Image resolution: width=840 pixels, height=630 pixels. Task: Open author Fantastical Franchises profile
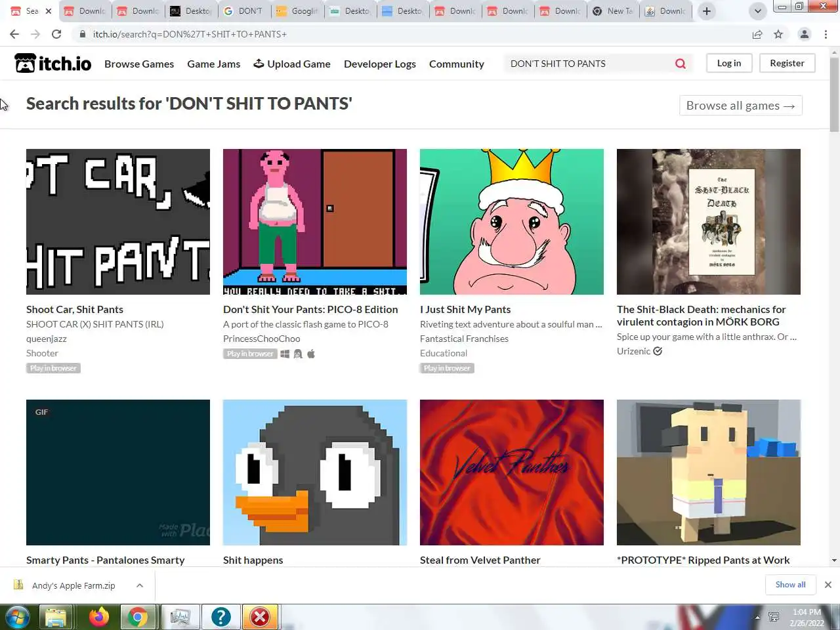click(464, 339)
